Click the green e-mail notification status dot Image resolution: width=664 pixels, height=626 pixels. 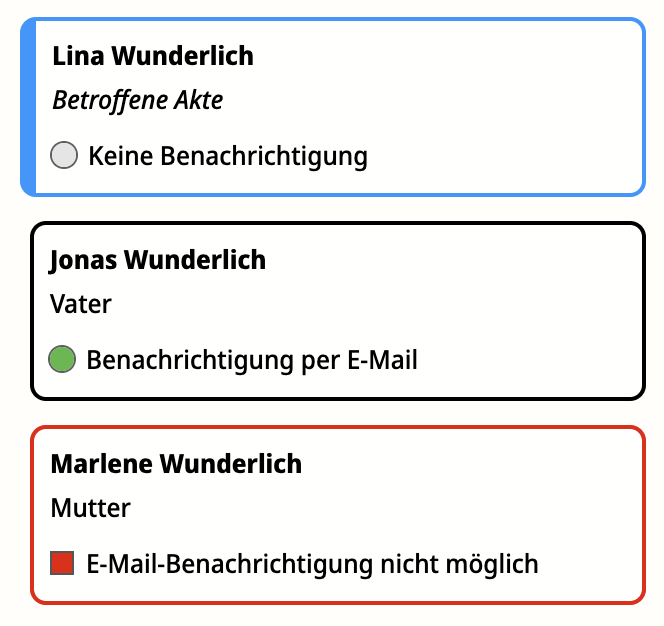point(63,359)
